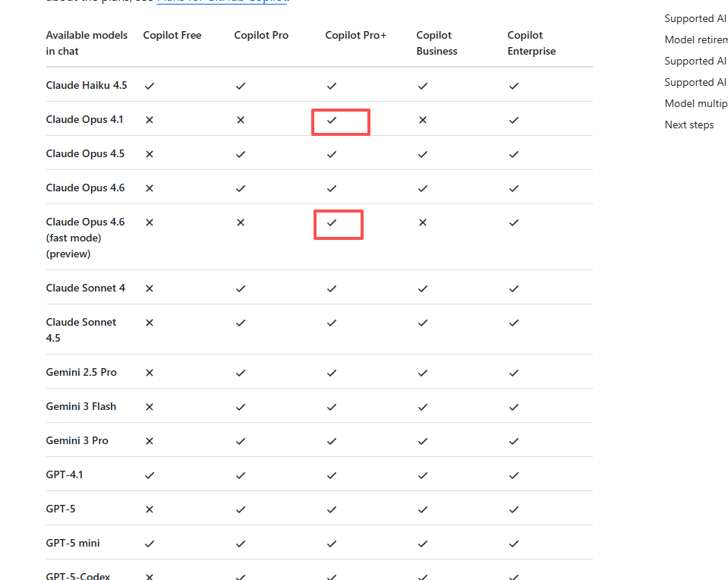Click Claude Opus 4.5 X mark under Copilot Free
The height and width of the screenshot is (580, 728).
click(x=150, y=154)
